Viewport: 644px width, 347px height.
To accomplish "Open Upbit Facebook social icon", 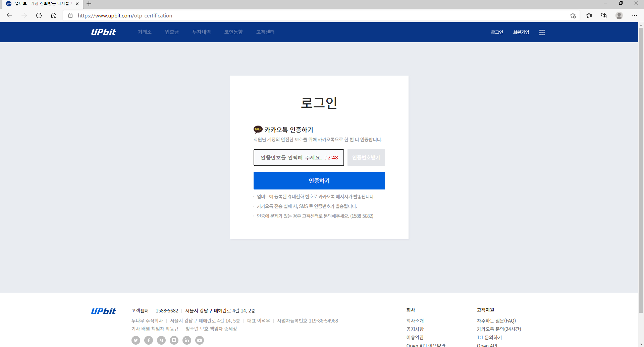I will tap(149, 340).
